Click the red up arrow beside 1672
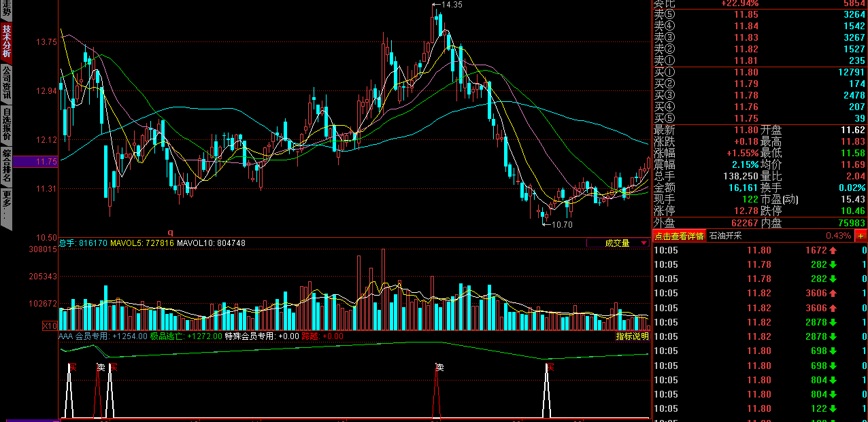Image resolution: width=868 pixels, height=422 pixels. (832, 250)
